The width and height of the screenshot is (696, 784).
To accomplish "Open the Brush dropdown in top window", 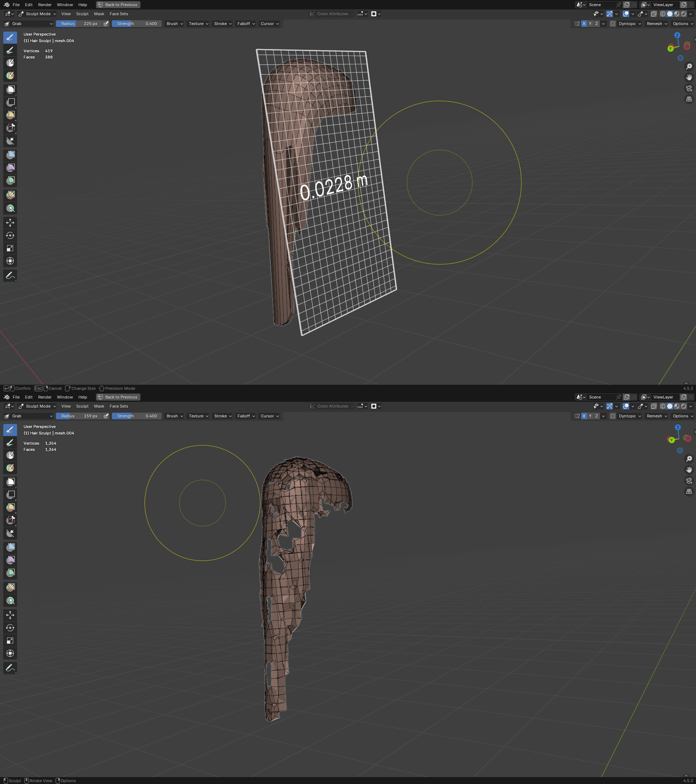I will (174, 24).
